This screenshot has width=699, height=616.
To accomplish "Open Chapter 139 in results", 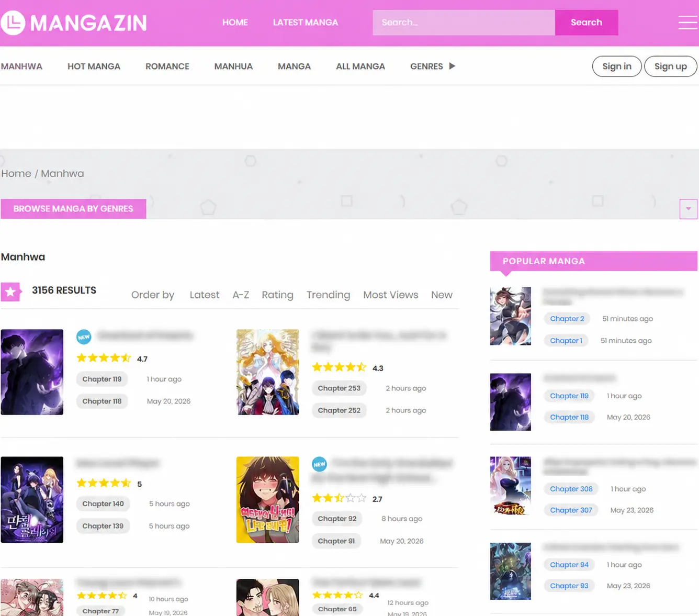I will 103,526.
